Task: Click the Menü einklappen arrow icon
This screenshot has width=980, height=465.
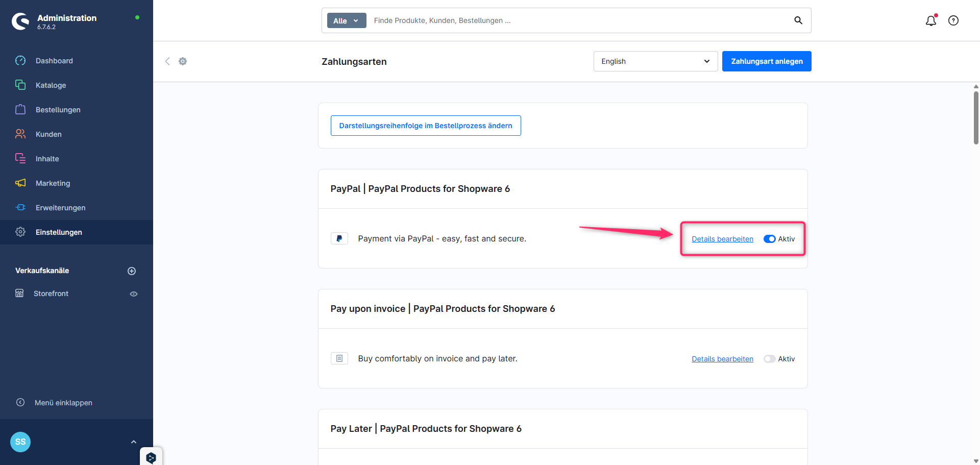Action: click(20, 402)
